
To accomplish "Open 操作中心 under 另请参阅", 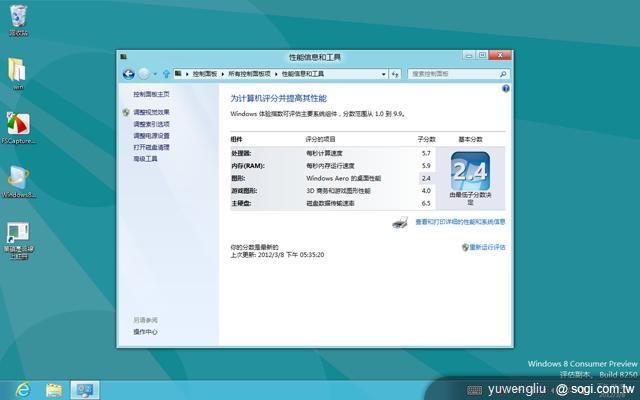I will (x=145, y=332).
